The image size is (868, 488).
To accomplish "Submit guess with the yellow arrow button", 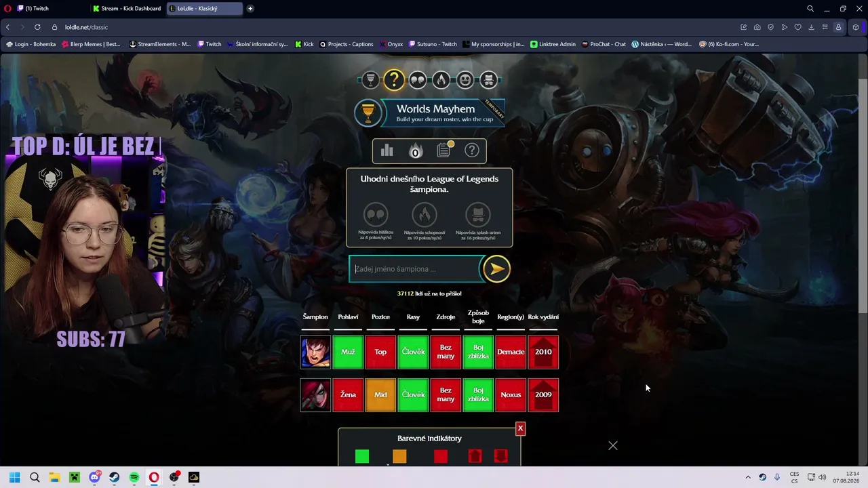I will tap(496, 269).
